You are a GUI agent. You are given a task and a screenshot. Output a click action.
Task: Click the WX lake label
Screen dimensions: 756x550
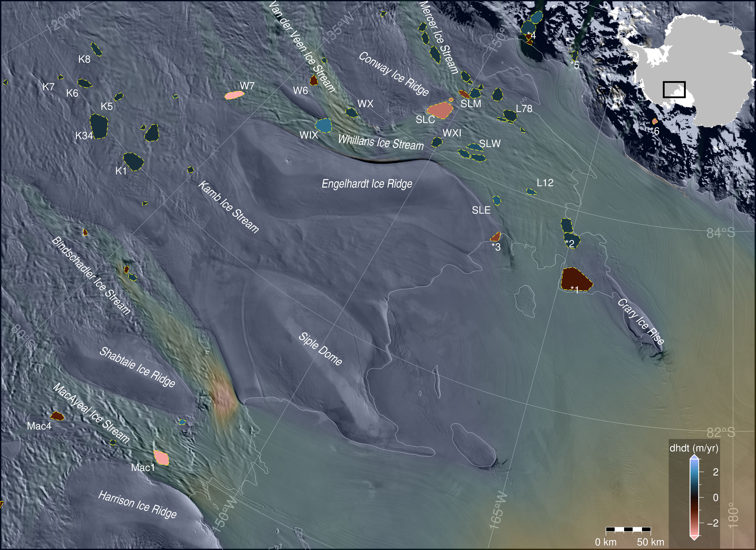[x=365, y=104]
